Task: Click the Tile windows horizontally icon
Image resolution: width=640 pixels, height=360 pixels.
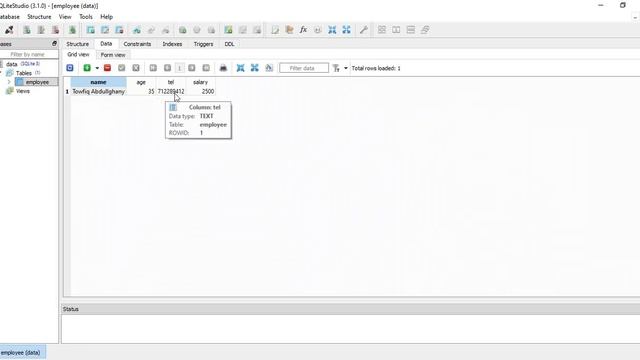Action: [x=396, y=30]
